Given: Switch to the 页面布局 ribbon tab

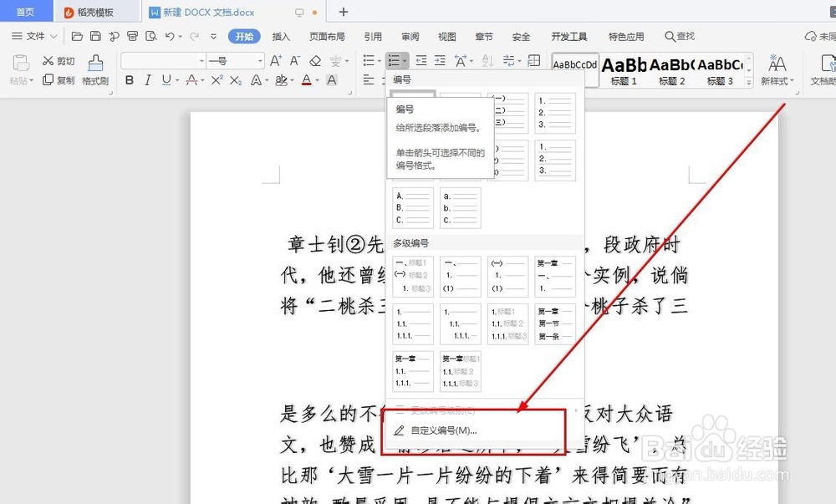Looking at the screenshot, I should coord(327,36).
